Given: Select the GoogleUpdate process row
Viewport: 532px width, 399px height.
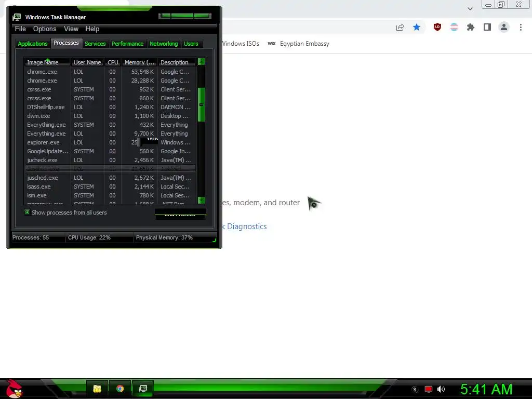Looking at the screenshot, I should point(110,151).
